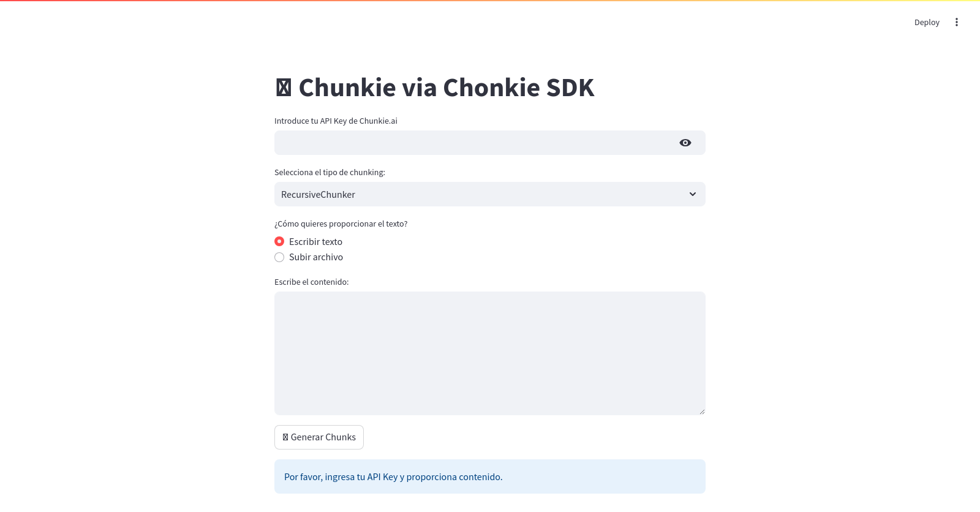Open app settings via the three-dot icon
This screenshot has width=980, height=512.
tap(957, 22)
